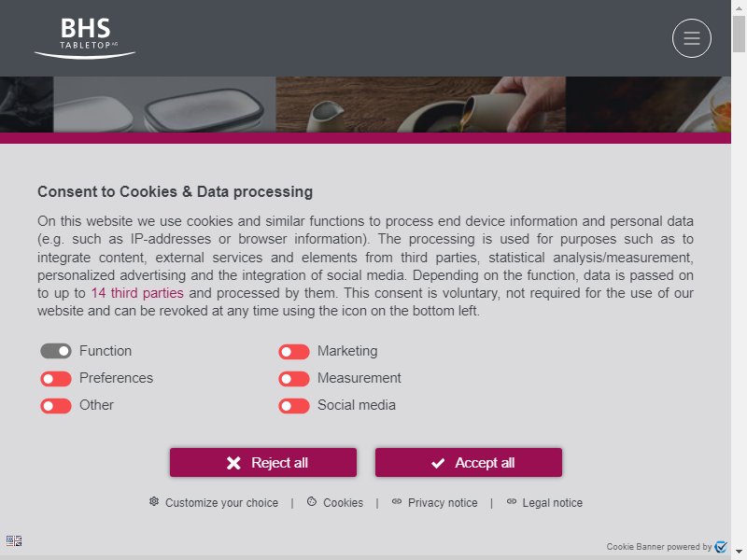Click the chain icon beside Privacy notice
This screenshot has height=560, width=747.
click(396, 501)
